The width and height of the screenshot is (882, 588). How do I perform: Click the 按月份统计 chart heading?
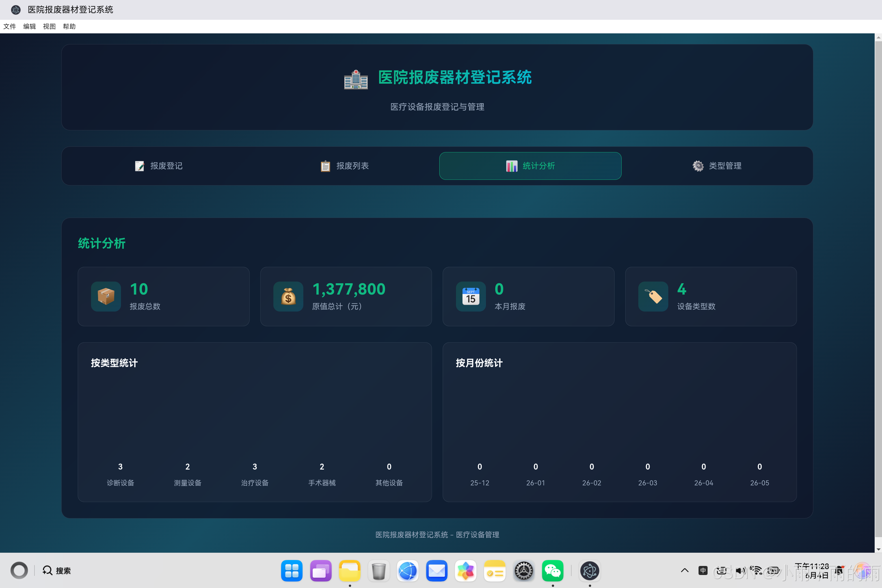[x=479, y=363]
